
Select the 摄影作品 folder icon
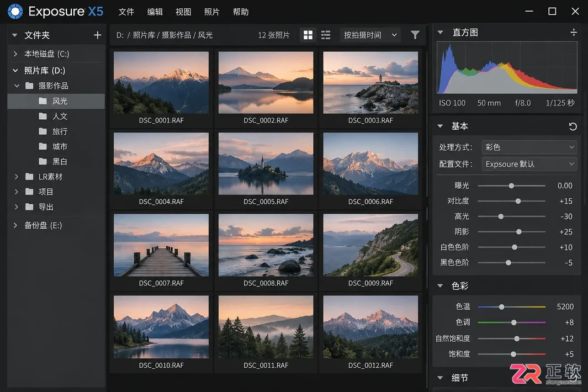coord(29,86)
